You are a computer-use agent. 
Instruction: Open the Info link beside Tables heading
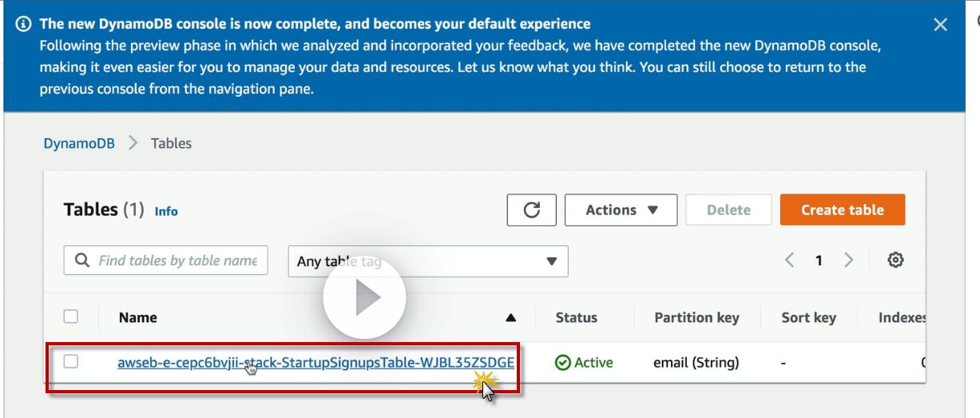tap(166, 212)
